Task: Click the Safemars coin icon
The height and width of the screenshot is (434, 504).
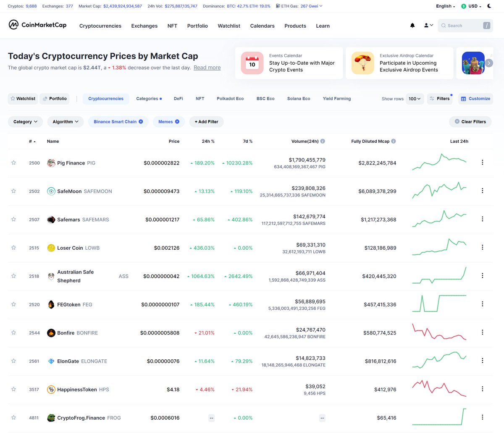Action: click(51, 220)
